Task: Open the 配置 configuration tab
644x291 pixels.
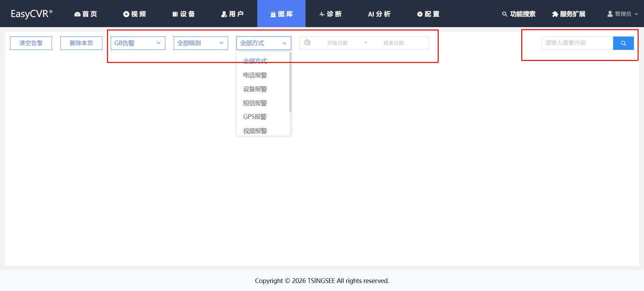Action: 428,14
